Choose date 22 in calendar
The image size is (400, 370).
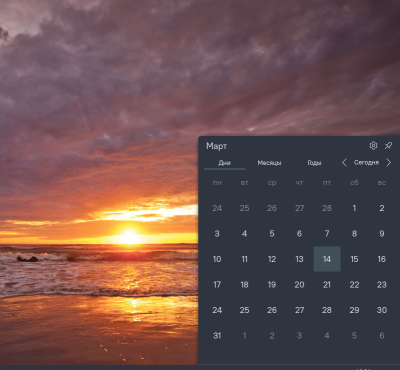(354, 285)
